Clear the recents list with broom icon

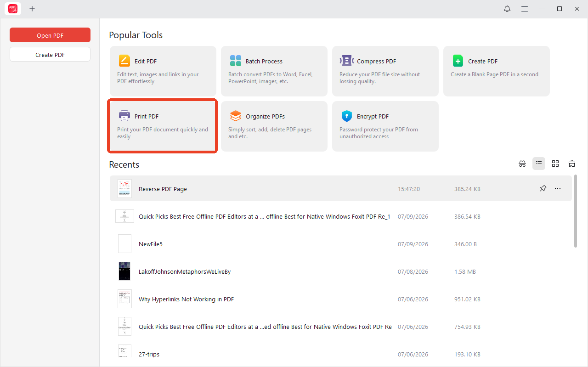pos(572,164)
